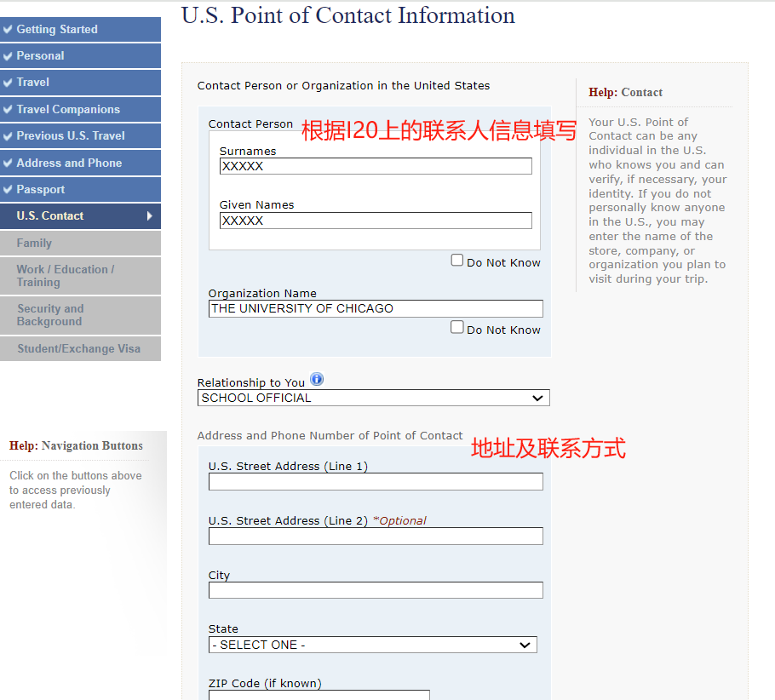
Task: Click the City input field
Action: 375,590
